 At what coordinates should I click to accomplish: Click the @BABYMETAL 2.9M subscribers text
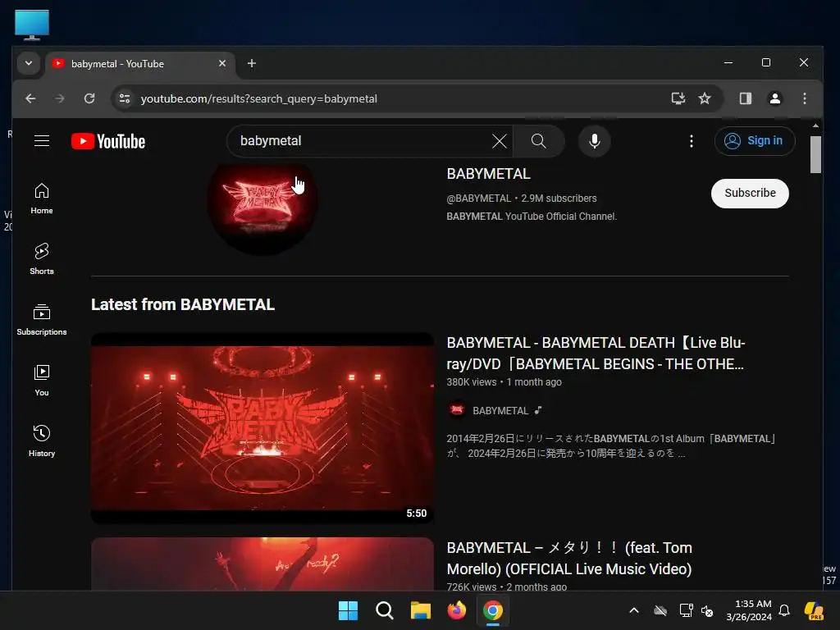pos(521,199)
